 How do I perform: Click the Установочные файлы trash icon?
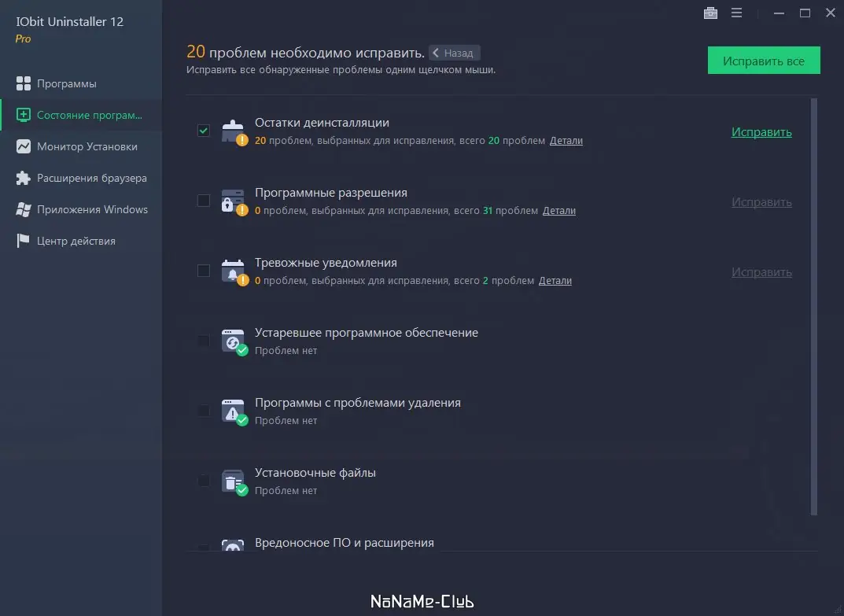click(x=234, y=482)
